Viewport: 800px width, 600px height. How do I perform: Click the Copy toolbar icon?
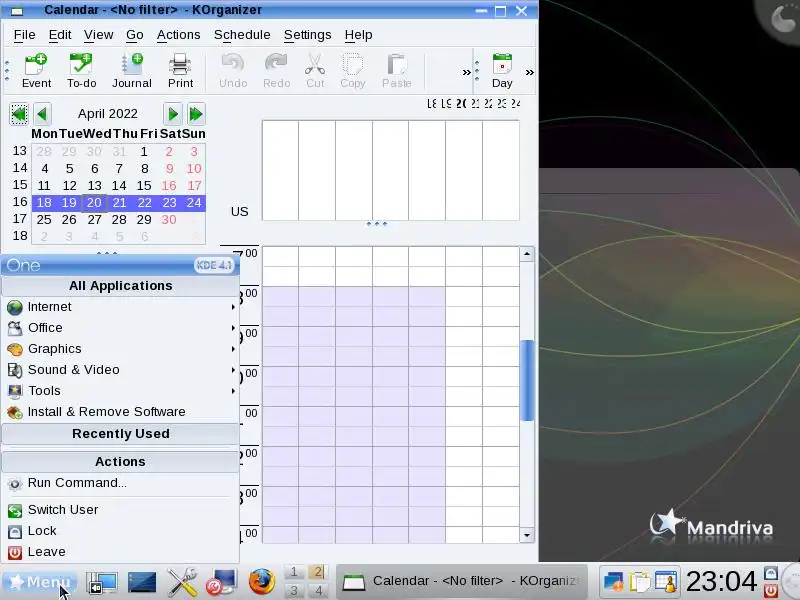coord(353,71)
